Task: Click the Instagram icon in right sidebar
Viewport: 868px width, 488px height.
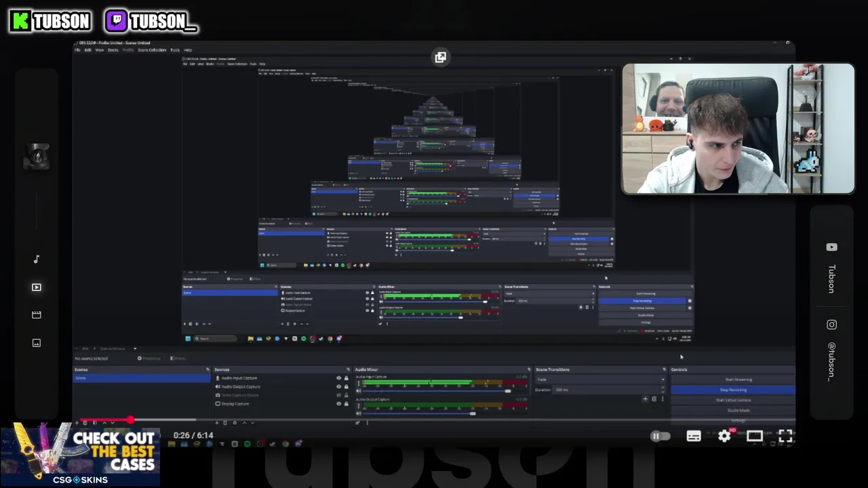Action: click(x=832, y=325)
